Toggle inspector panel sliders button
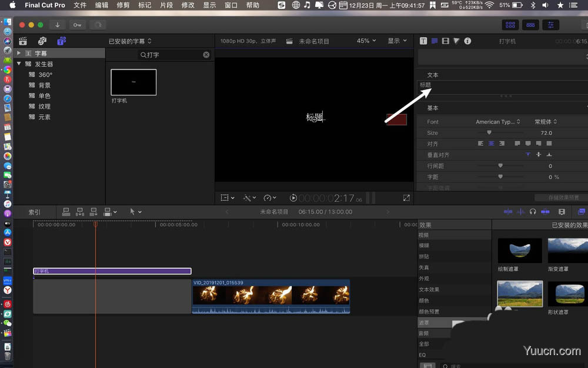The image size is (588, 368). coord(551,25)
